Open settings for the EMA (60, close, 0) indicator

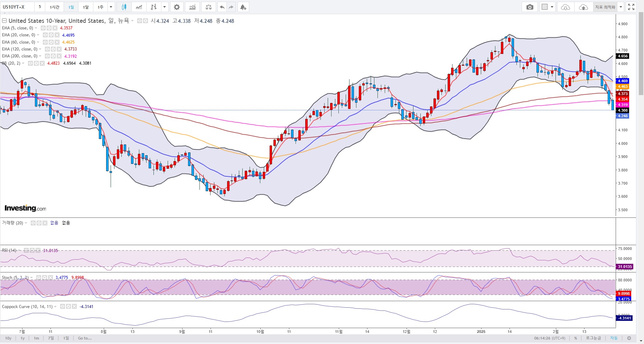[x=51, y=42]
